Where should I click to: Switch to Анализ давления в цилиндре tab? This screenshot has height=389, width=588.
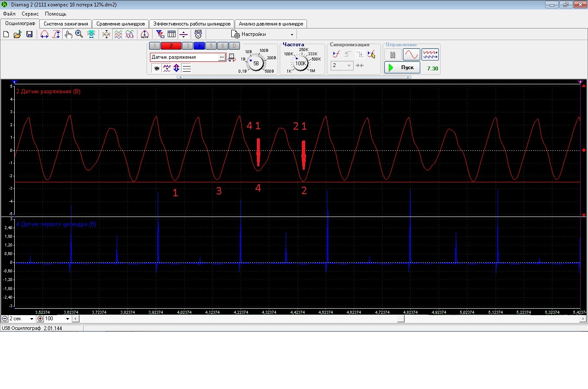(271, 24)
